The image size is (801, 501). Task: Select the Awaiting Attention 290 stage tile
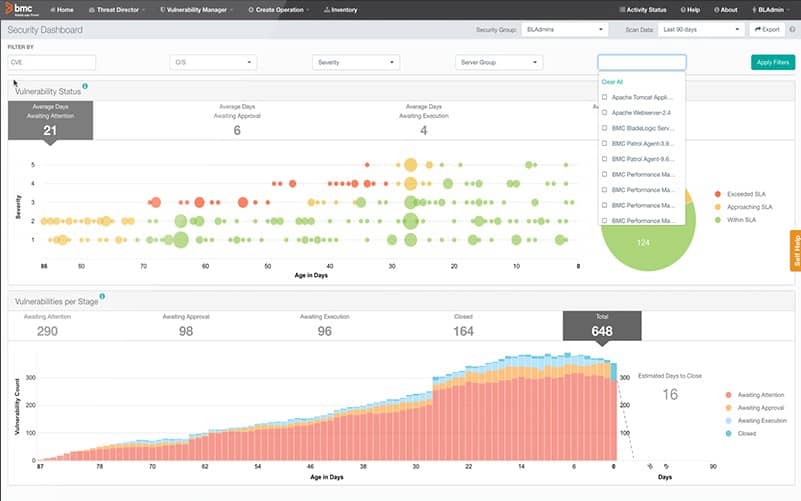coord(47,325)
